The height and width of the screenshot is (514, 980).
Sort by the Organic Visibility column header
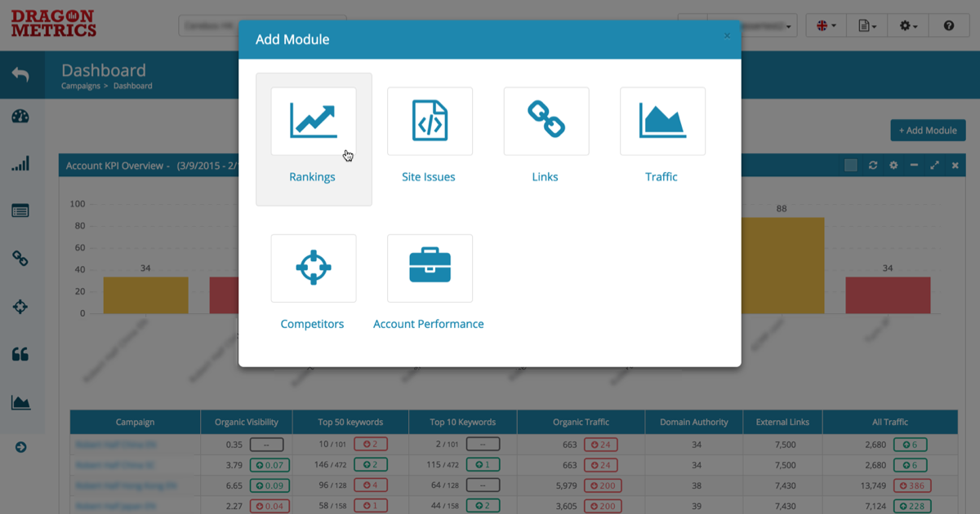pos(246,422)
